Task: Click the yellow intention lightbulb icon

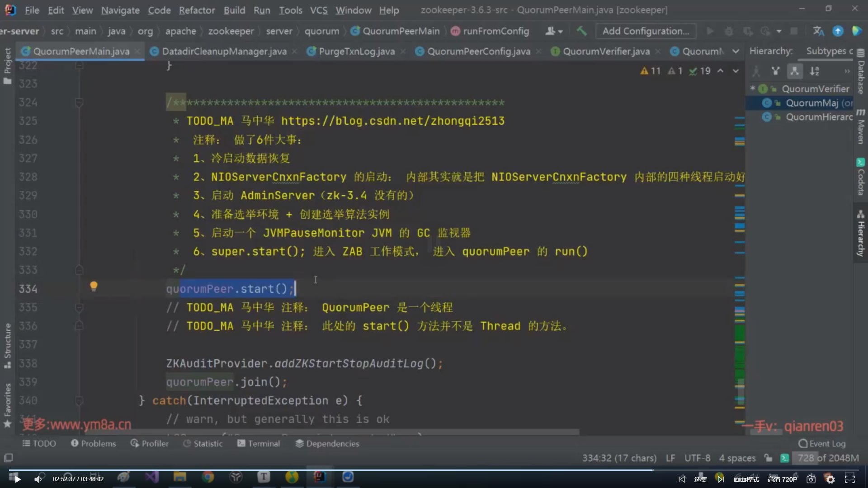Action: tap(94, 286)
